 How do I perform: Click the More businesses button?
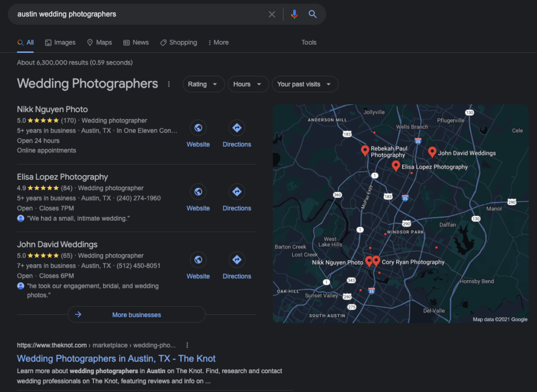[136, 314]
